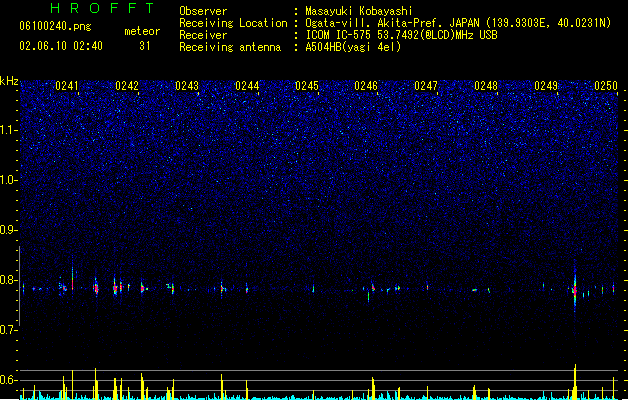The image size is (629, 400).
Task: Click the 0246 time marker
Action: pos(366,86)
